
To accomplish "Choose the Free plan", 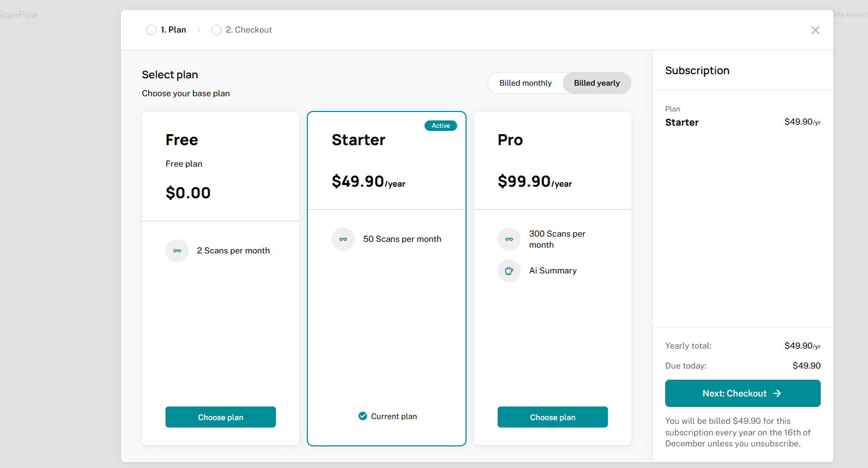I will point(220,417).
